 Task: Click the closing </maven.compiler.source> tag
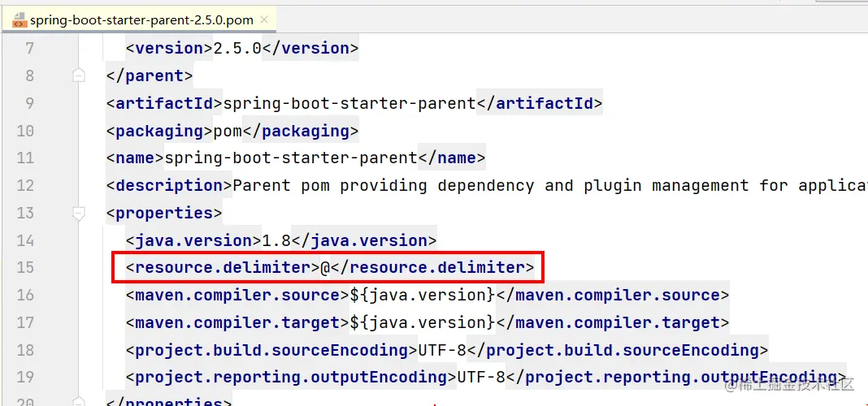[x=613, y=296]
